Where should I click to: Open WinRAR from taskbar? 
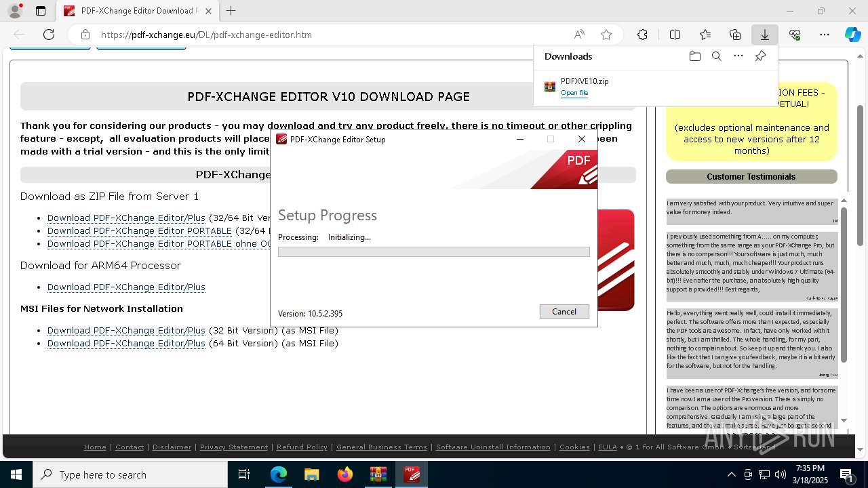(378, 474)
